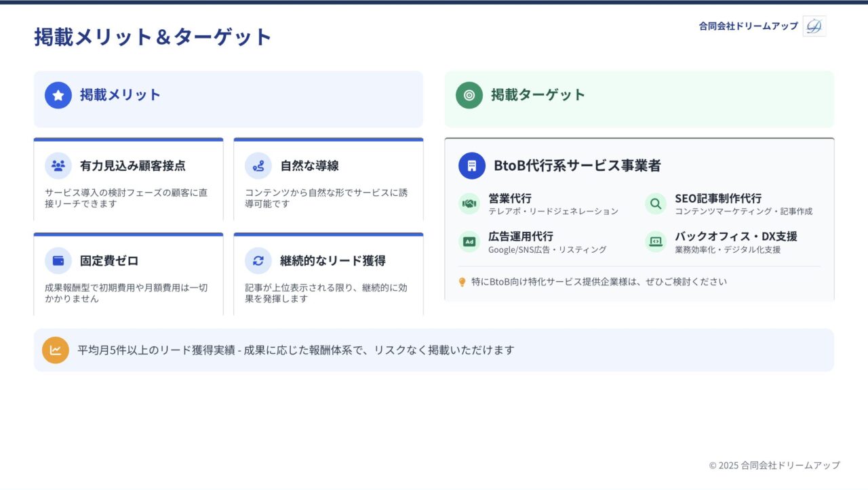Click the wallet icon for 固定費ゼロ
This screenshot has width=868, height=490.
pos(58,260)
